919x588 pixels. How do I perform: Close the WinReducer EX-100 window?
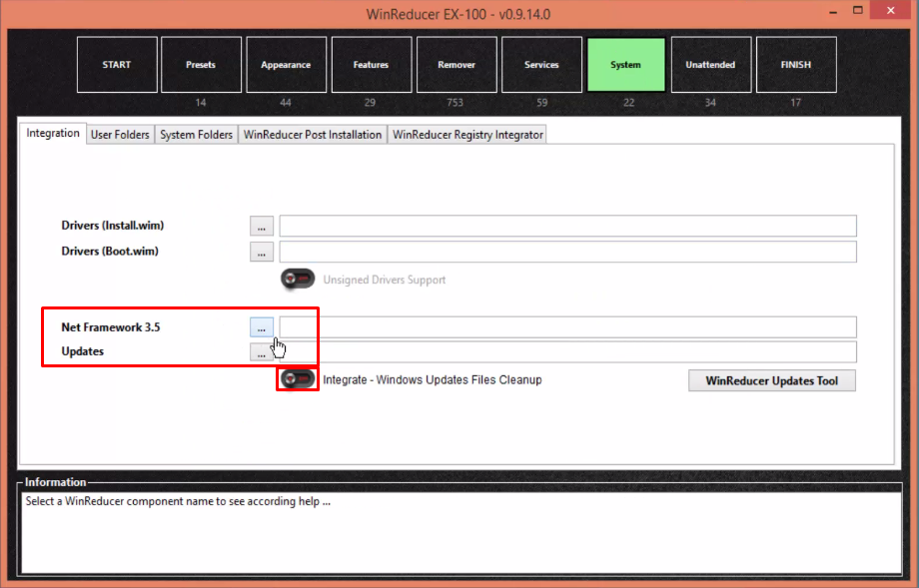(891, 11)
